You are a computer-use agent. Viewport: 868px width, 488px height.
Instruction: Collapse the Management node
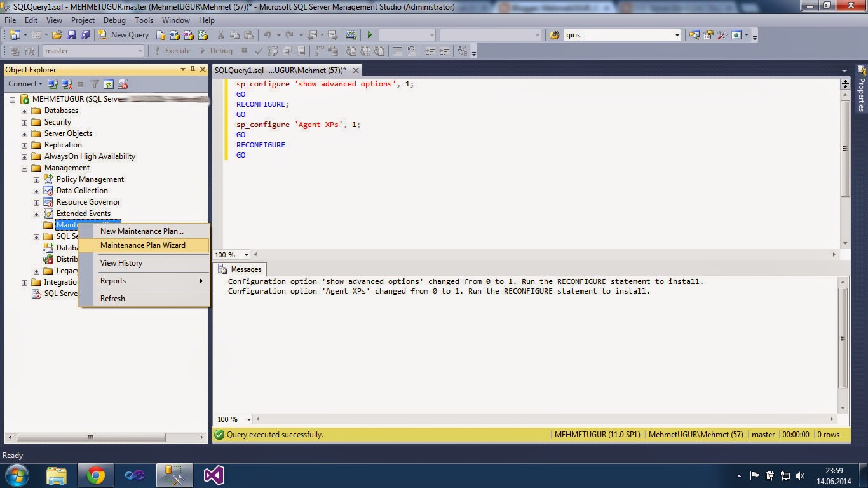pyautogui.click(x=25, y=168)
